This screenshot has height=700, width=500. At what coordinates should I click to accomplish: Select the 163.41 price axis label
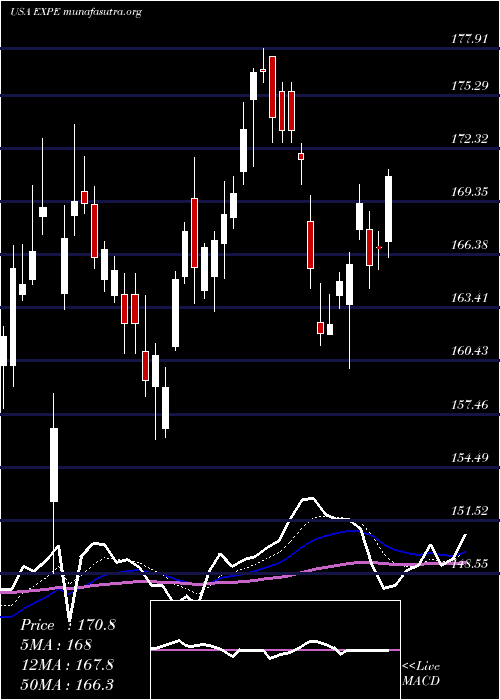(468, 298)
